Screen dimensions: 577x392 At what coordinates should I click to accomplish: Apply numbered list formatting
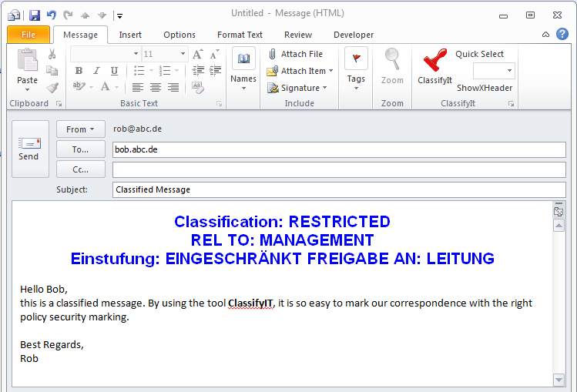tap(165, 70)
